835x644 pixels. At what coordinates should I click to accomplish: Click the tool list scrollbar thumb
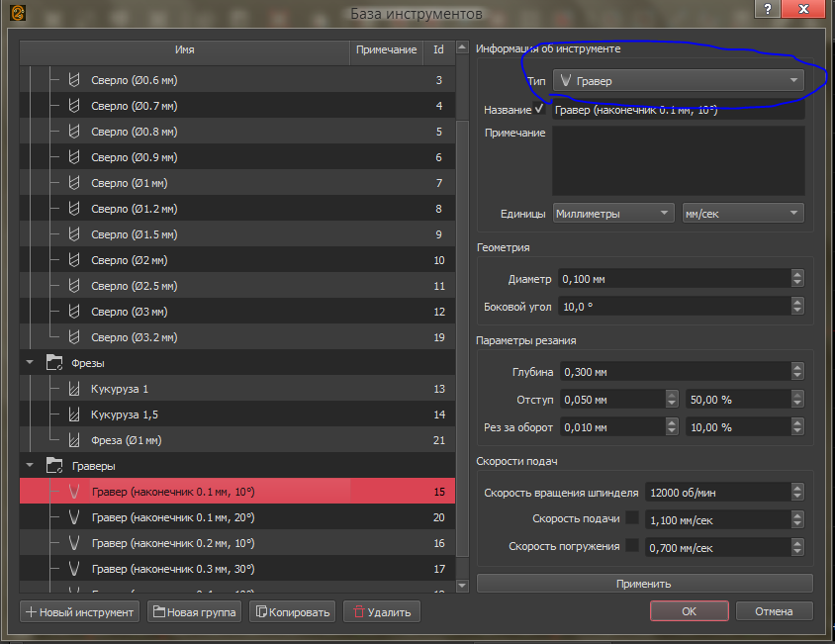pyautogui.click(x=462, y=338)
